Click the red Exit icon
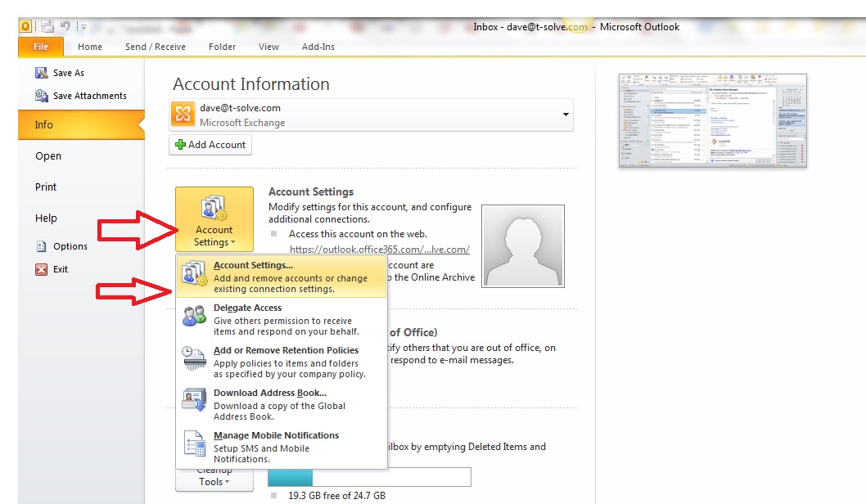Image resolution: width=866 pixels, height=504 pixels. tap(41, 269)
